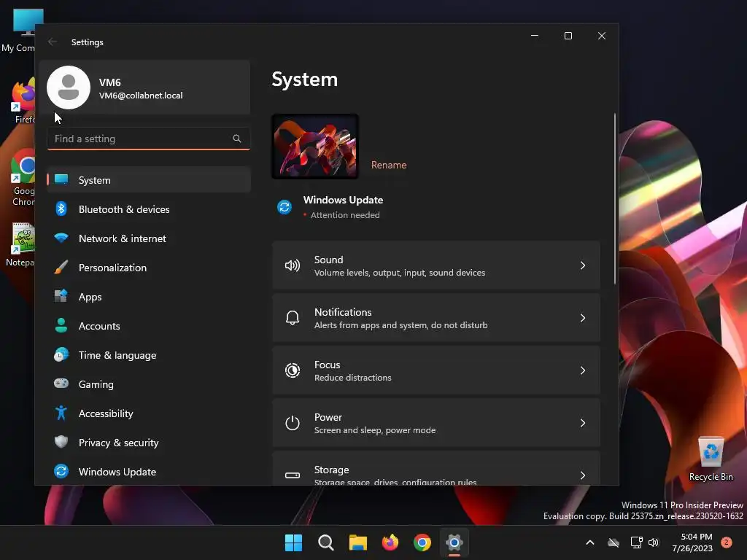Open Network & internet section

coord(149,238)
